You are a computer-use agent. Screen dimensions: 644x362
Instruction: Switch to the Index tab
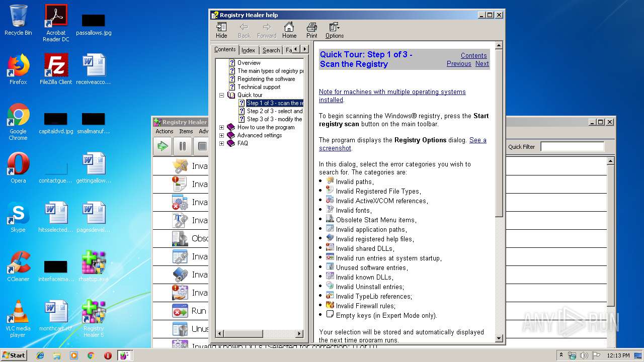coord(248,50)
